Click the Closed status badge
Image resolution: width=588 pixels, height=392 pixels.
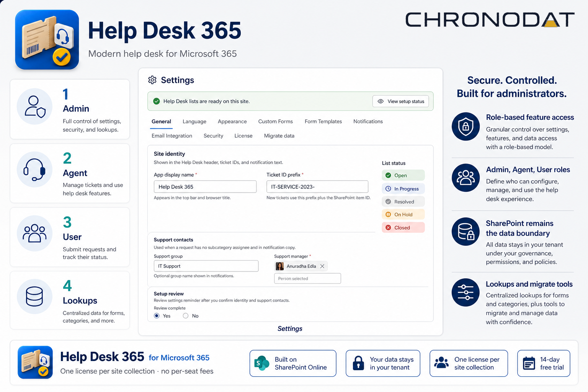(x=403, y=228)
